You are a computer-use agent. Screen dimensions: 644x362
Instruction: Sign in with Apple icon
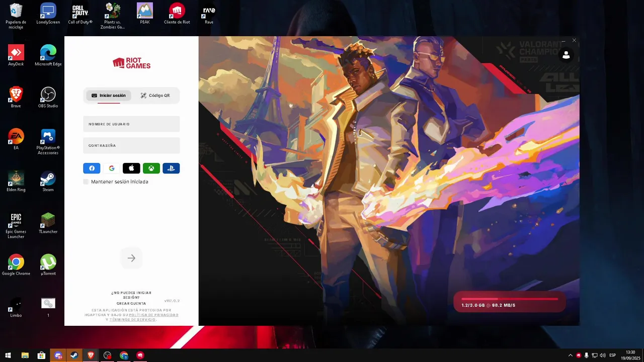(x=131, y=168)
